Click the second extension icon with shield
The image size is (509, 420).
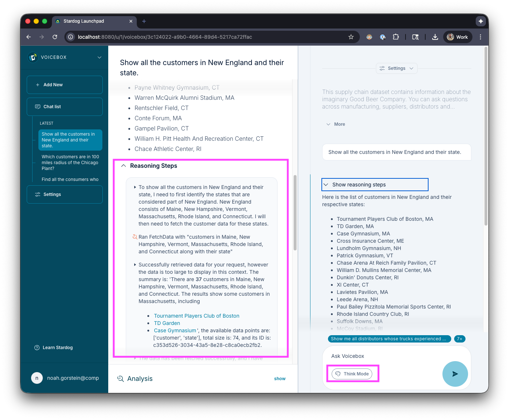(382, 37)
